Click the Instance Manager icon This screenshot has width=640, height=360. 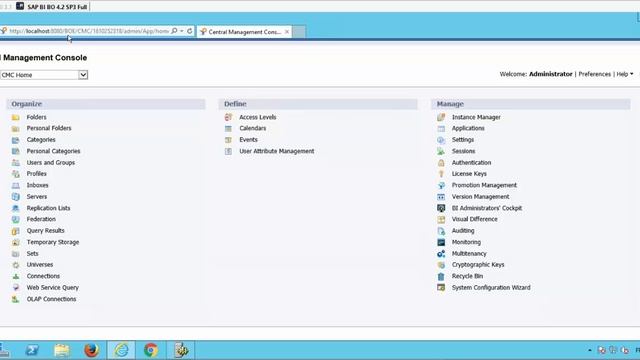[x=441, y=118]
